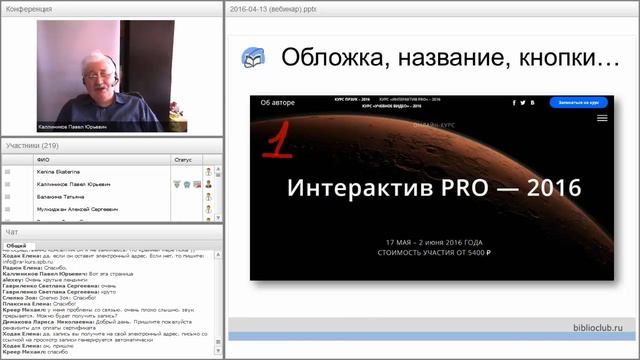Click the red screen status icon for Калинников
The width and height of the screenshot is (640, 360).
click(x=197, y=184)
